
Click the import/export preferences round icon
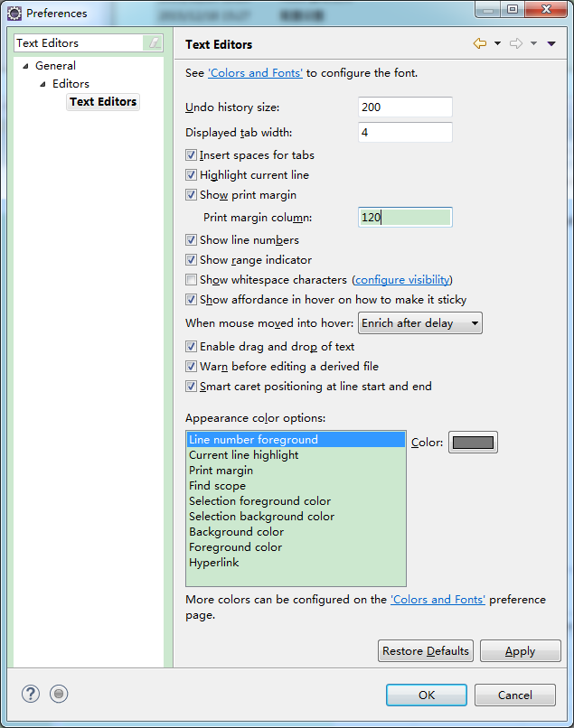tap(59, 694)
